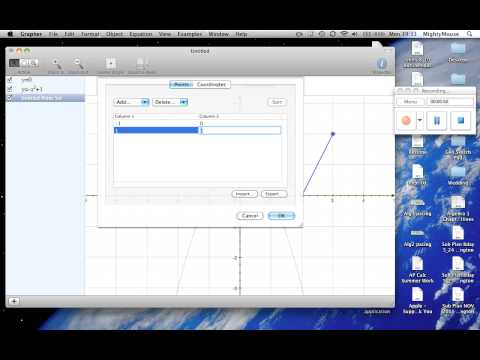The width and height of the screenshot is (480, 360).
Task: Click the blue Stop button in Recording window
Action: coord(461,120)
